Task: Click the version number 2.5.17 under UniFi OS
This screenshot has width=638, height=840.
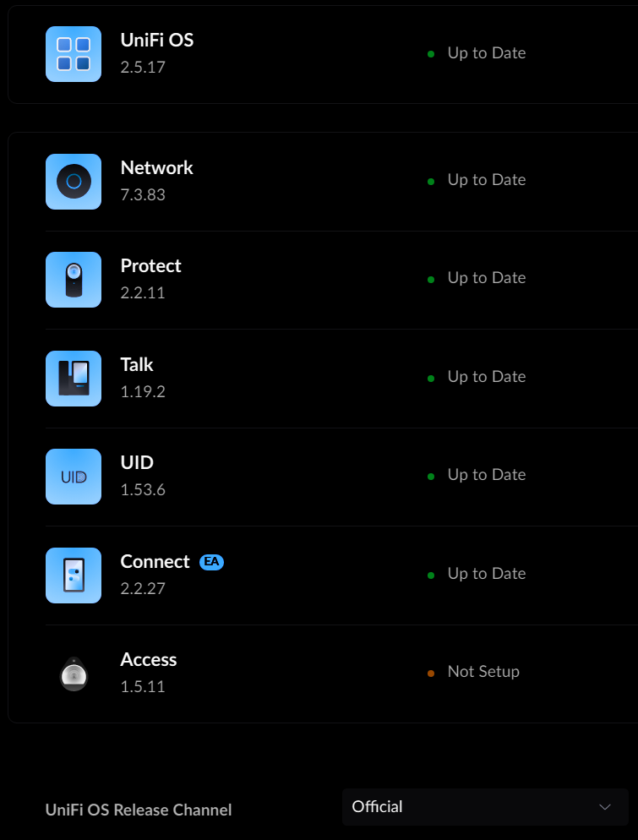Action: [x=142, y=67]
